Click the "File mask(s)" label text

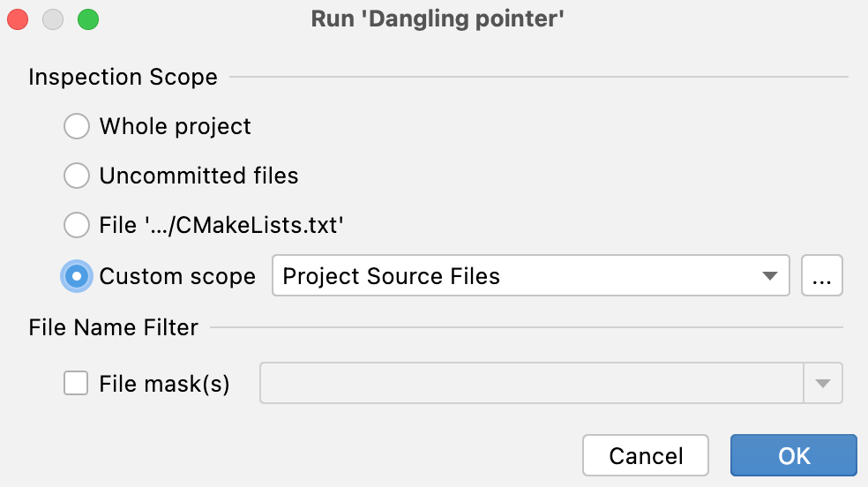click(164, 384)
